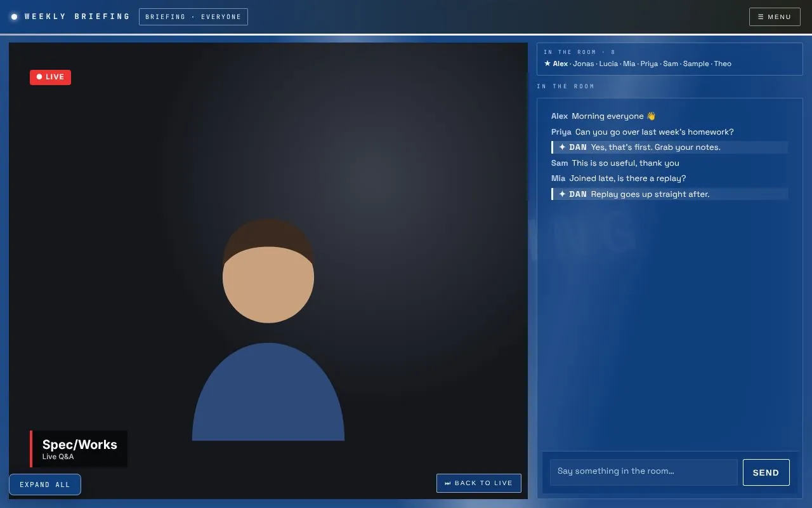The width and height of the screenshot is (812, 508).
Task: Click the red LIVE indicator badge
Action: pos(50,77)
